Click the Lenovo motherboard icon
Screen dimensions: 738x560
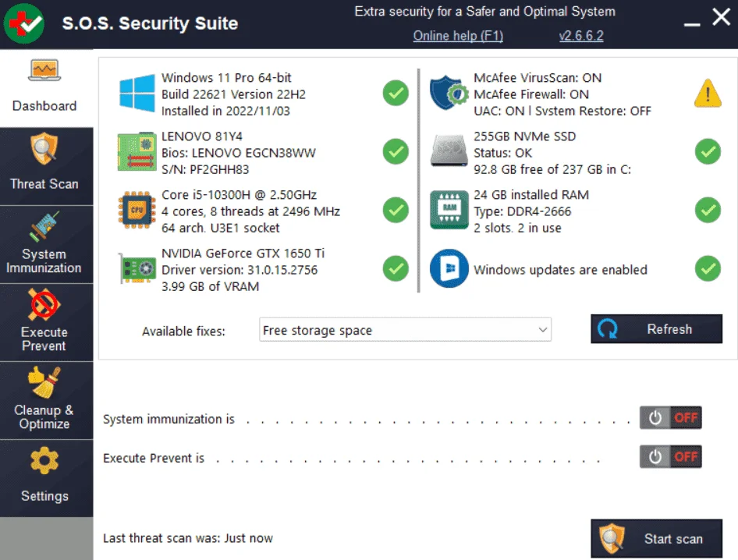pos(137,151)
